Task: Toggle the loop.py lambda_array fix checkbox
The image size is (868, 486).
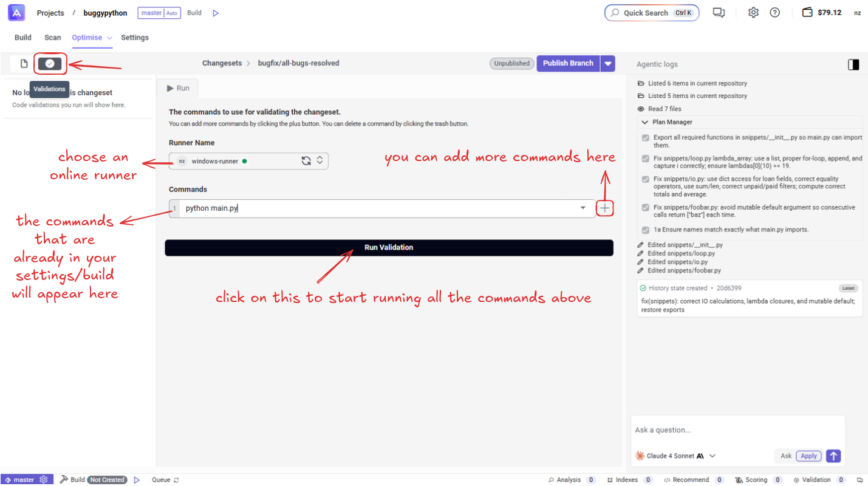Action: (x=646, y=159)
